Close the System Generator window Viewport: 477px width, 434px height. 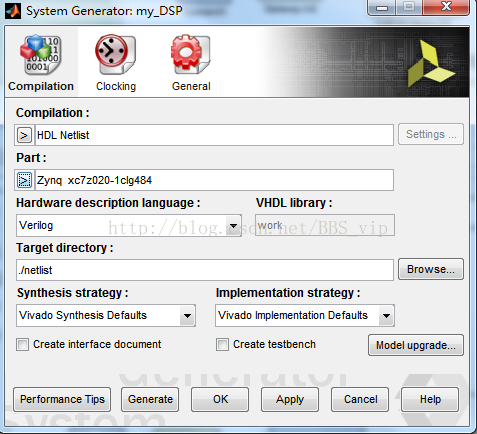[446, 7]
